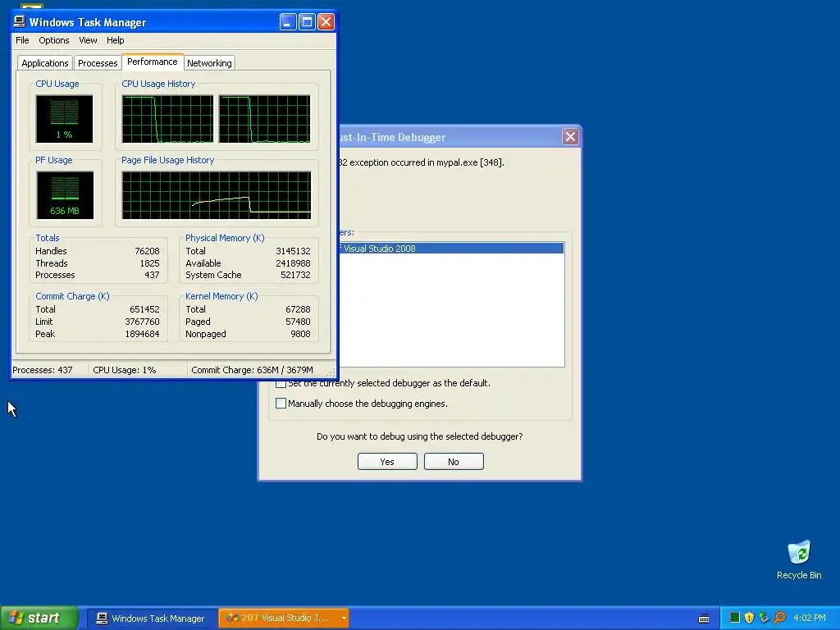Click the green Task Manager CPU tray icon
Image resolution: width=840 pixels, height=630 pixels.
[x=734, y=618]
